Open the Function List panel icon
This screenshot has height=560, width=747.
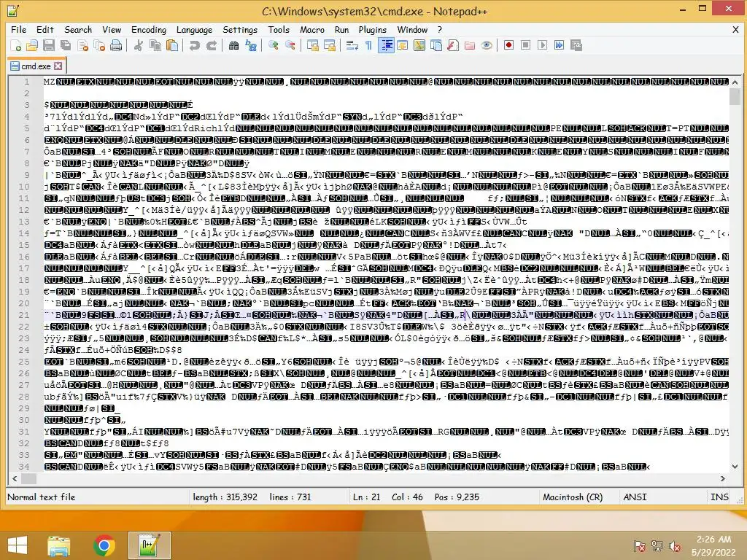click(x=452, y=45)
